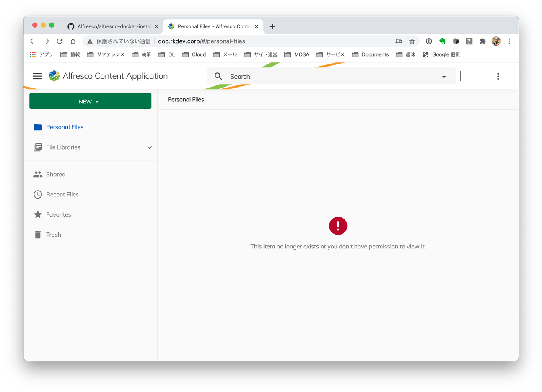
Task: Open the Google 翻訳 bookmark
Action: (x=441, y=54)
